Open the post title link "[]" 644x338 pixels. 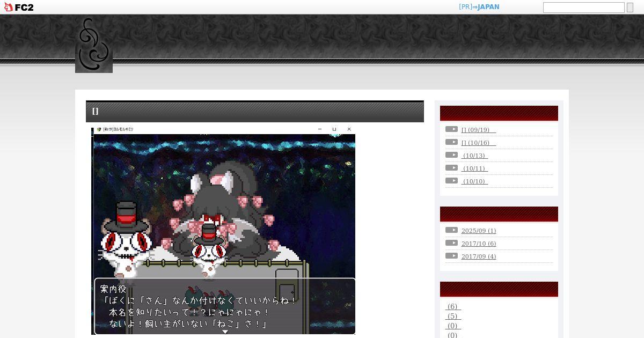(95, 111)
